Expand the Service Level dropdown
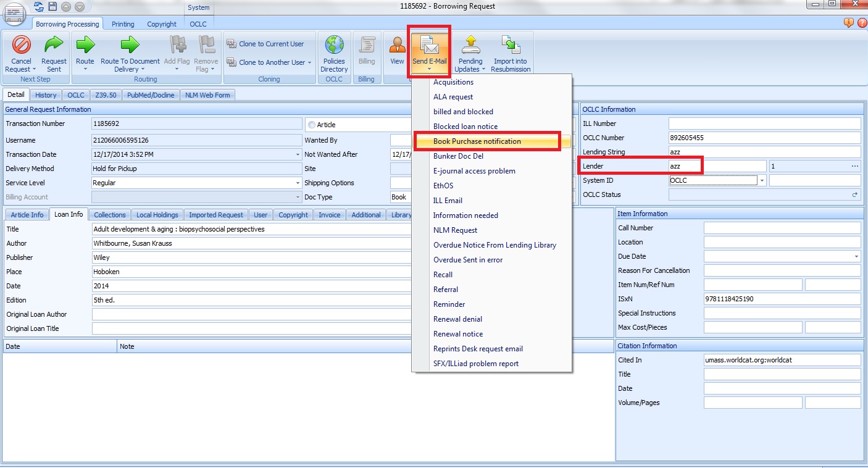Screen dimensions: 868x468 (x=298, y=183)
